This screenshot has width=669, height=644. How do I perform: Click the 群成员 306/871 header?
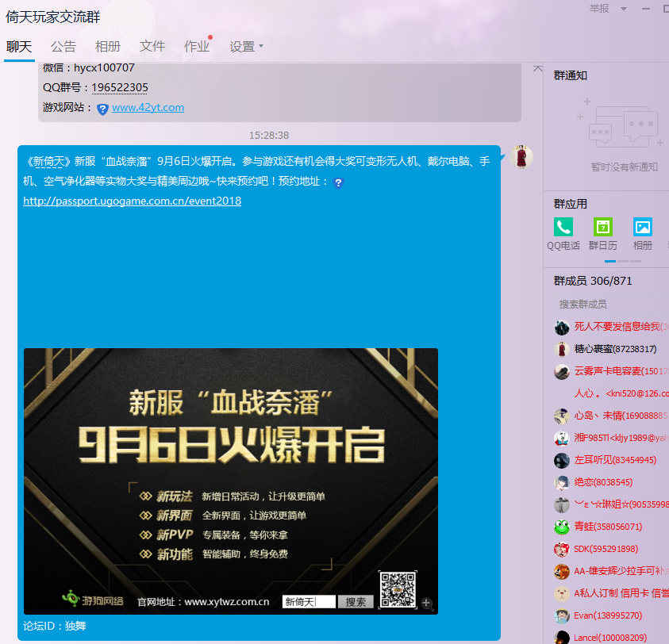593,281
